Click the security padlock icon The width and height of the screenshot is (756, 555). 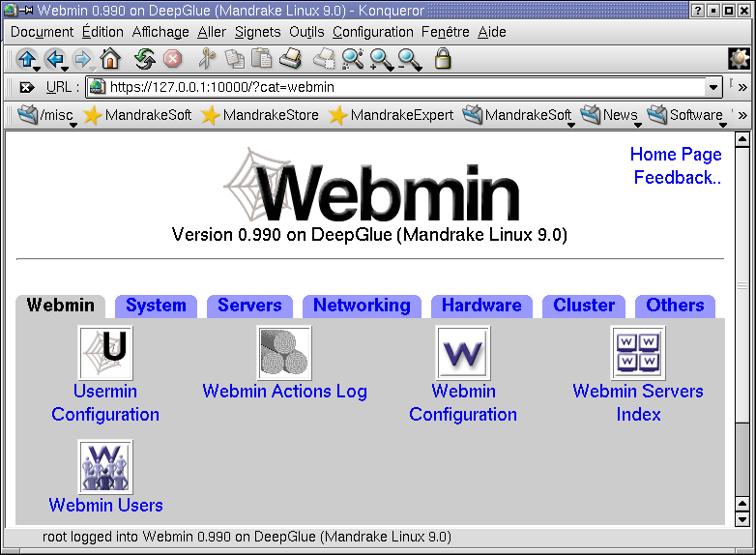pyautogui.click(x=443, y=59)
